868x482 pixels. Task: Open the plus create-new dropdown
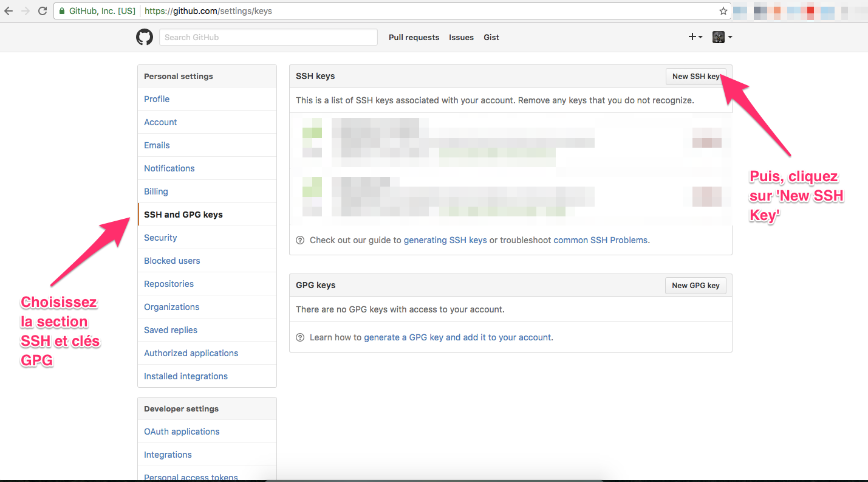pyautogui.click(x=695, y=37)
